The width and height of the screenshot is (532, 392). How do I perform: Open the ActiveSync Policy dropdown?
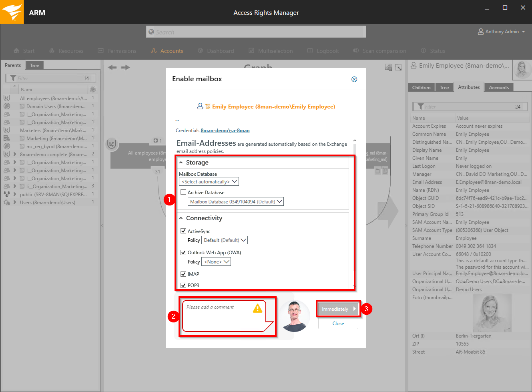tap(224, 240)
